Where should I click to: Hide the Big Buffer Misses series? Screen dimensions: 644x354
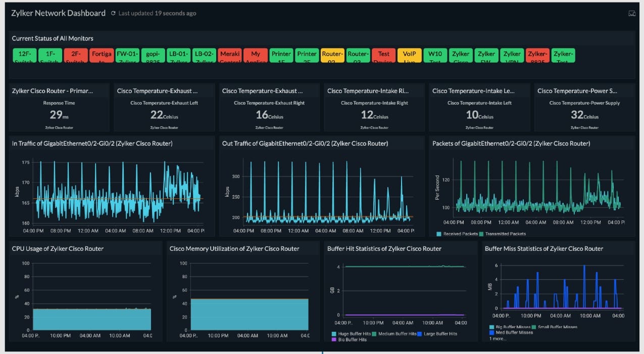tap(509, 327)
